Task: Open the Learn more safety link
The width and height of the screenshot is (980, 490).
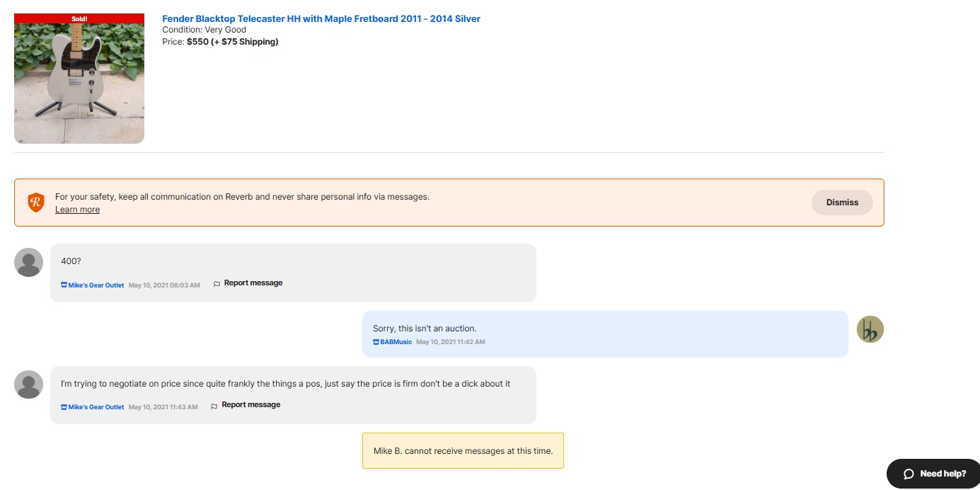Action: click(77, 210)
